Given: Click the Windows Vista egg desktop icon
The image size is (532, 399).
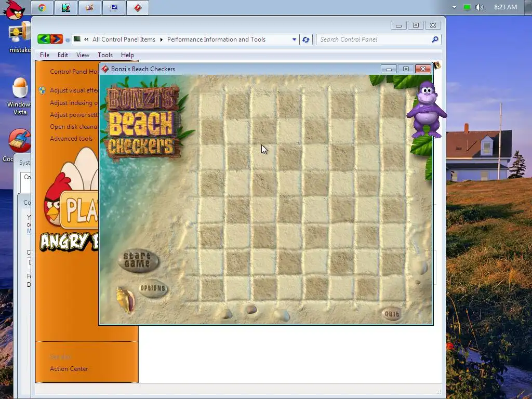Looking at the screenshot, I should (19, 96).
